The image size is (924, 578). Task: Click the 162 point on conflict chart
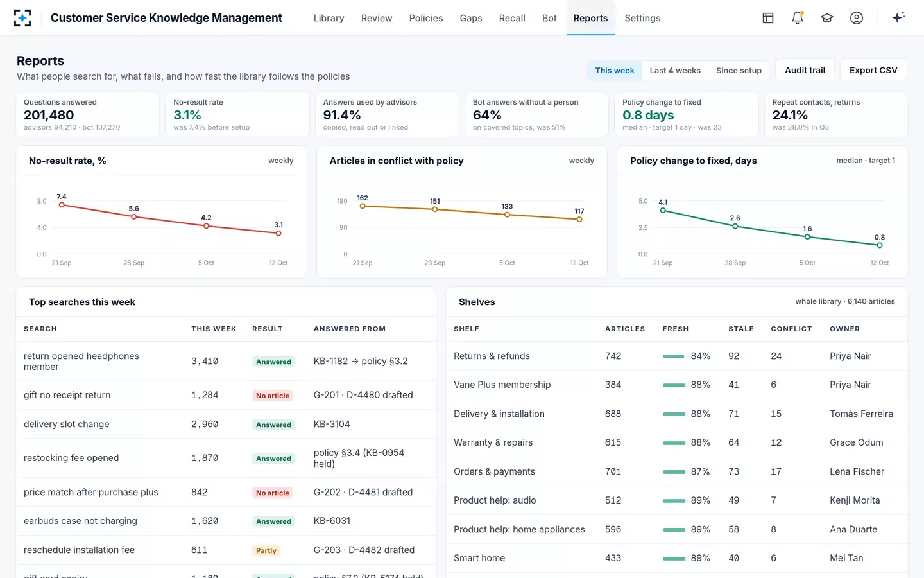(363, 206)
